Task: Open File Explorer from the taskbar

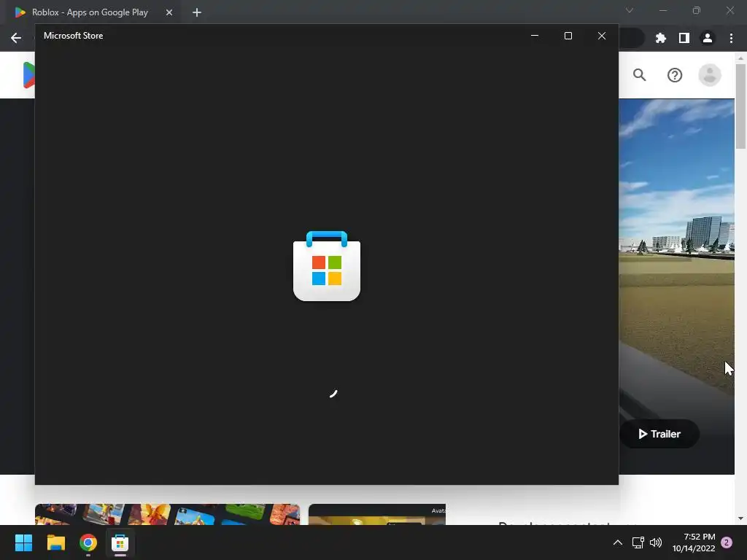Action: tap(55, 542)
